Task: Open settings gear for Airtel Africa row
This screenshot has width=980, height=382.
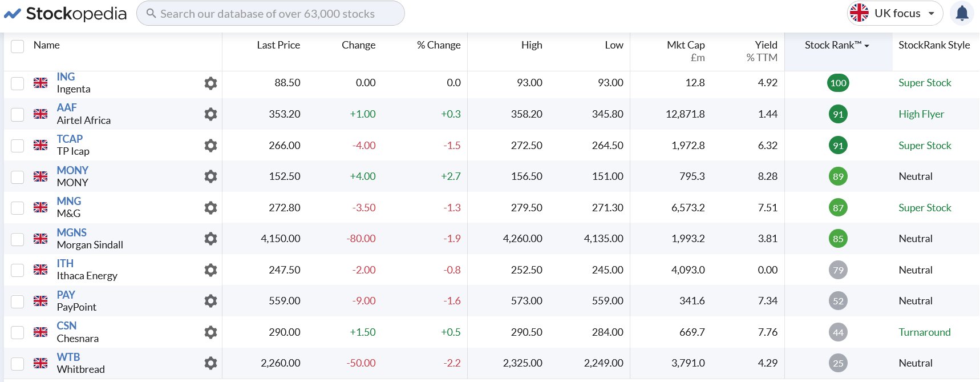Action: [x=210, y=114]
